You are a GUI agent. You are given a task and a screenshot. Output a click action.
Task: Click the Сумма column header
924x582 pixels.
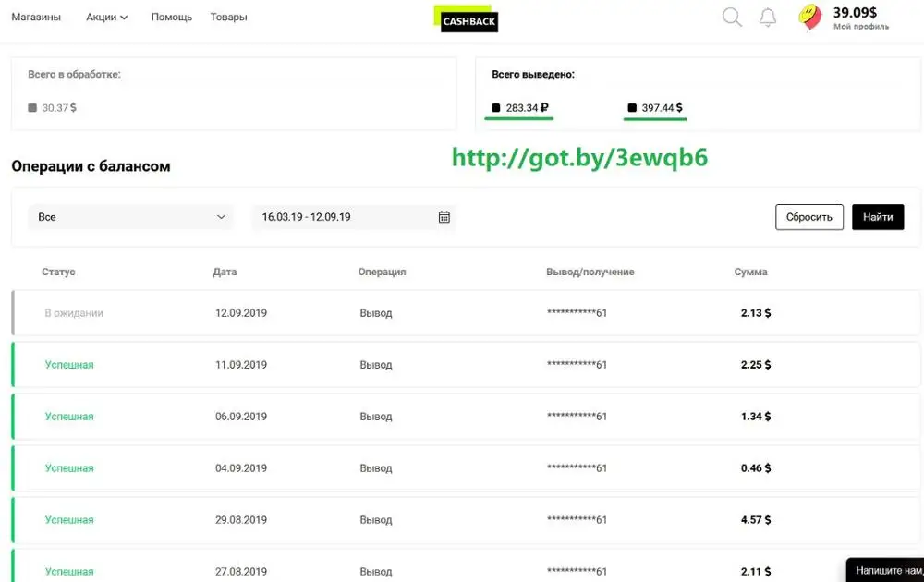(750, 272)
